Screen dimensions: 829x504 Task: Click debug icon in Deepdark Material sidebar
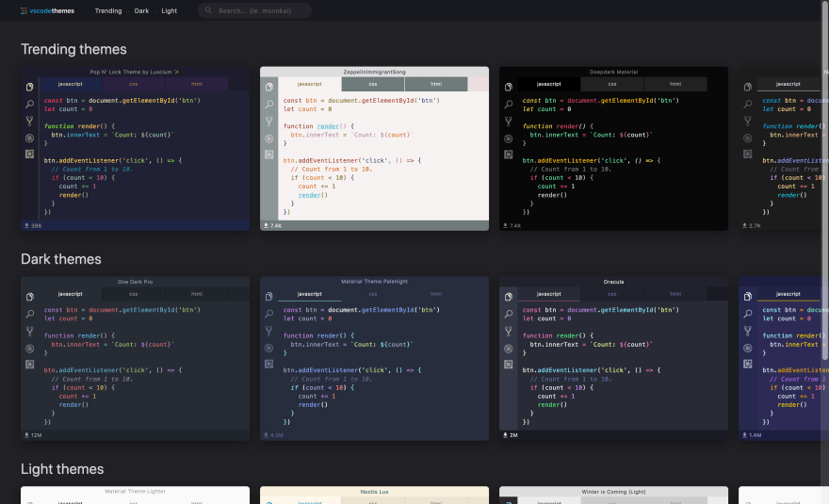(x=509, y=138)
